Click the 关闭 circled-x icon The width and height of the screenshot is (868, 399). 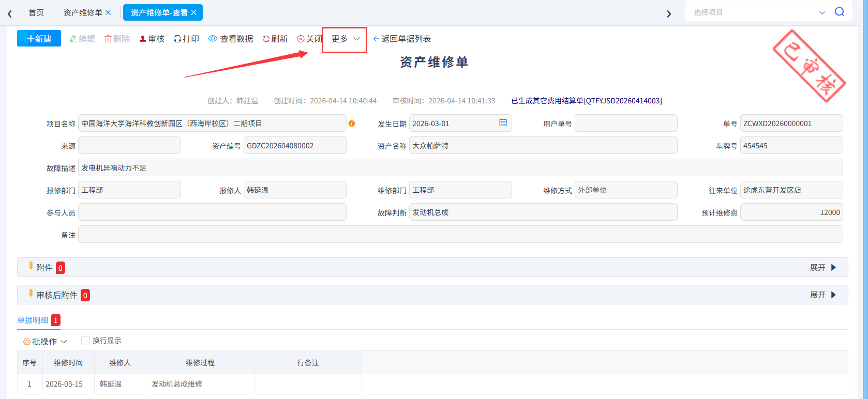pos(301,39)
